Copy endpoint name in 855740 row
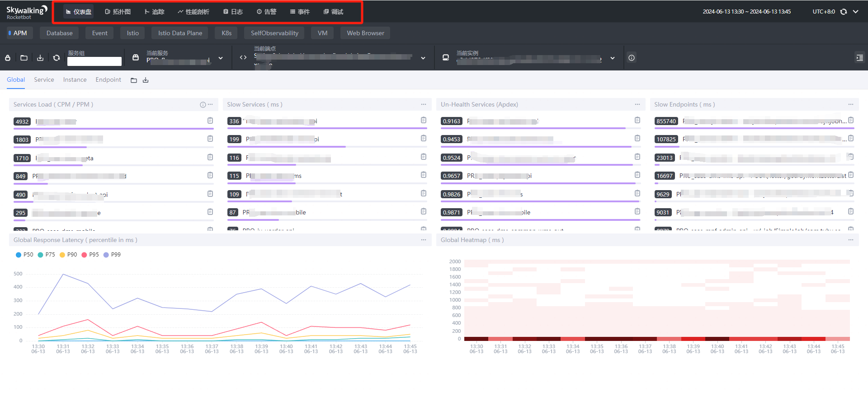 851,120
